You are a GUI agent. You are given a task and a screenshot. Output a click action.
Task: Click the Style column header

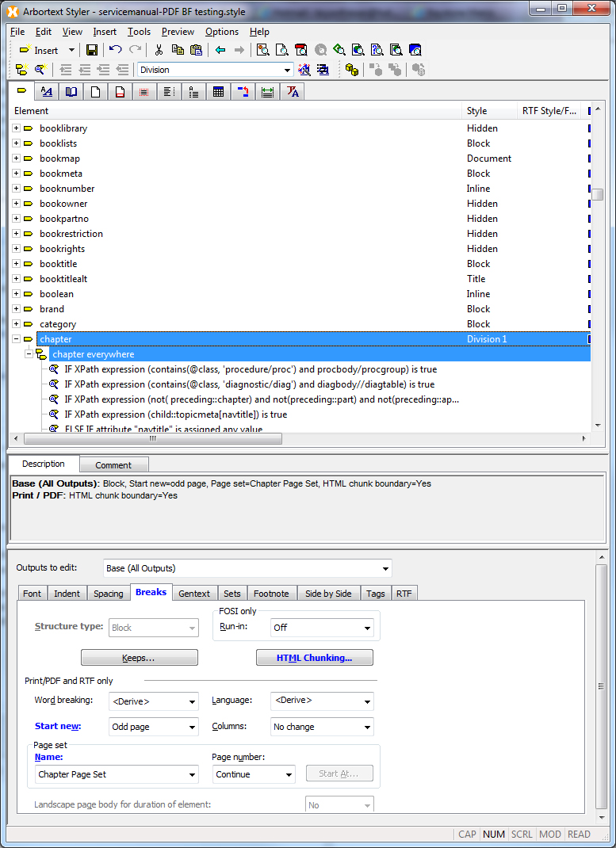(489, 111)
